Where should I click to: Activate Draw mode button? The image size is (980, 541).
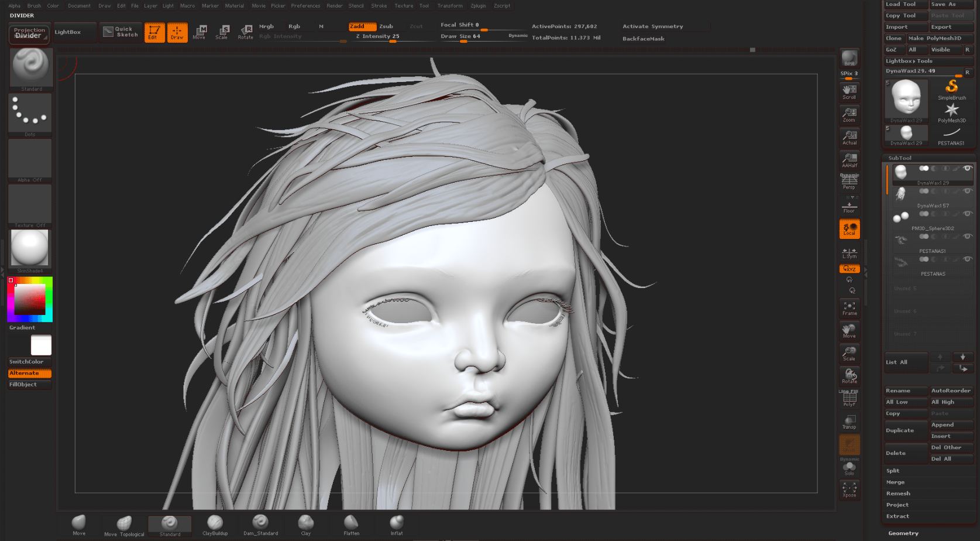point(177,32)
